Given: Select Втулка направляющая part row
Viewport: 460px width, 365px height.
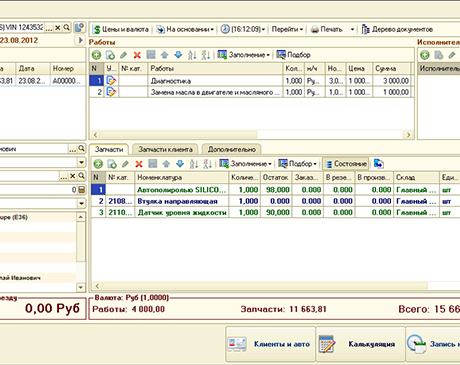Looking at the screenshot, I should coord(276,201).
